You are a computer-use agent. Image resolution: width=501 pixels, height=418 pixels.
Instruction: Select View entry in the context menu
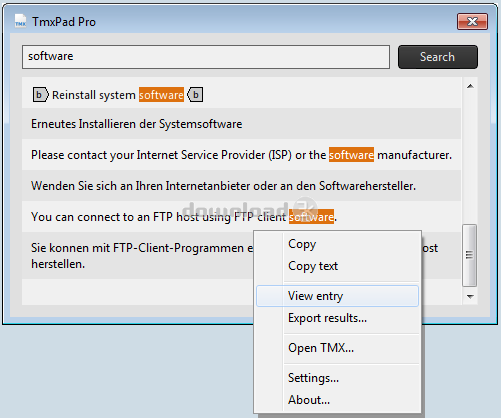pos(337,296)
